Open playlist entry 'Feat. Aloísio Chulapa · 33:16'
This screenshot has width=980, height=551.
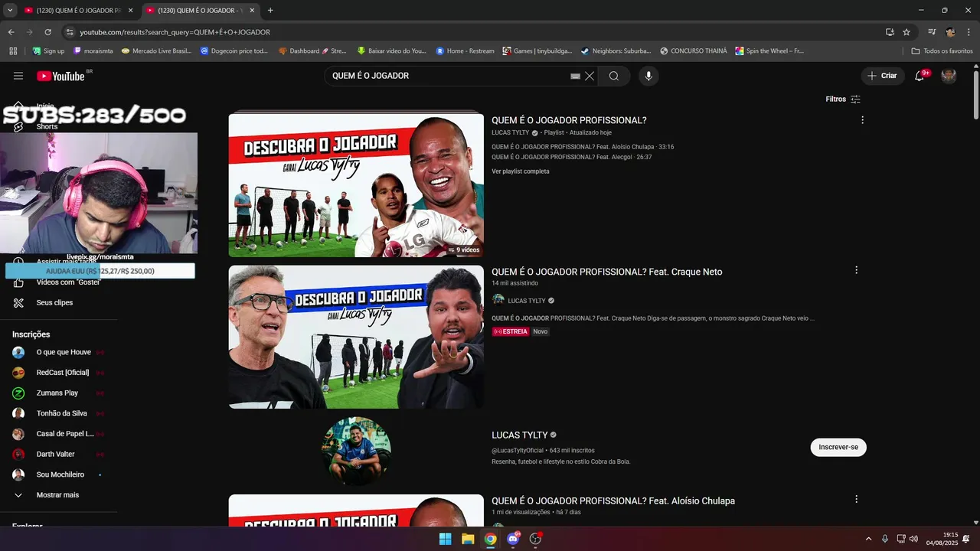tap(583, 147)
